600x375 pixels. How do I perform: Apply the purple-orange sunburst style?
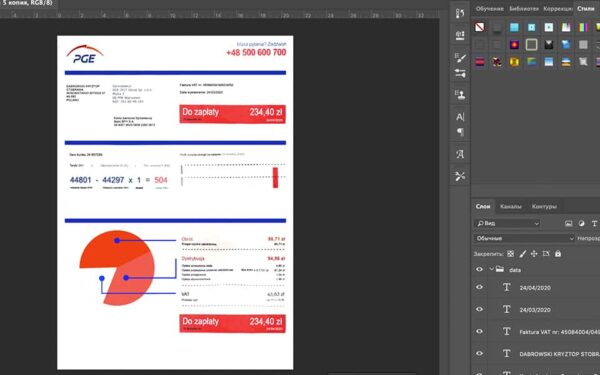pos(514,44)
